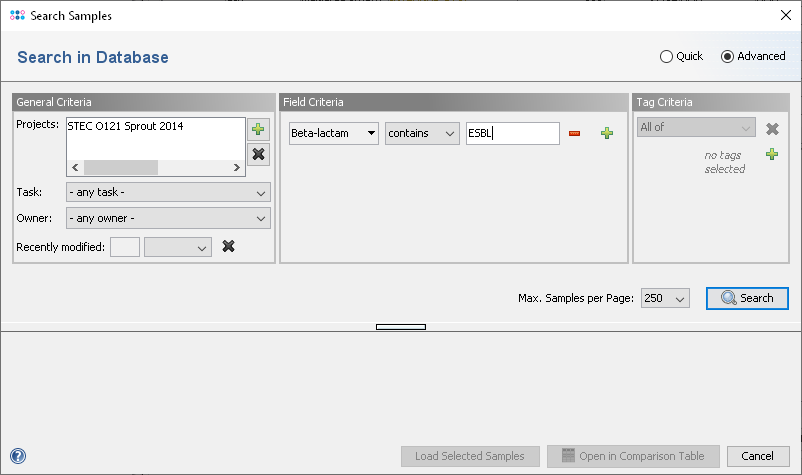802x475 pixels.
Task: Clear the Recently modified filter
Action: (228, 246)
